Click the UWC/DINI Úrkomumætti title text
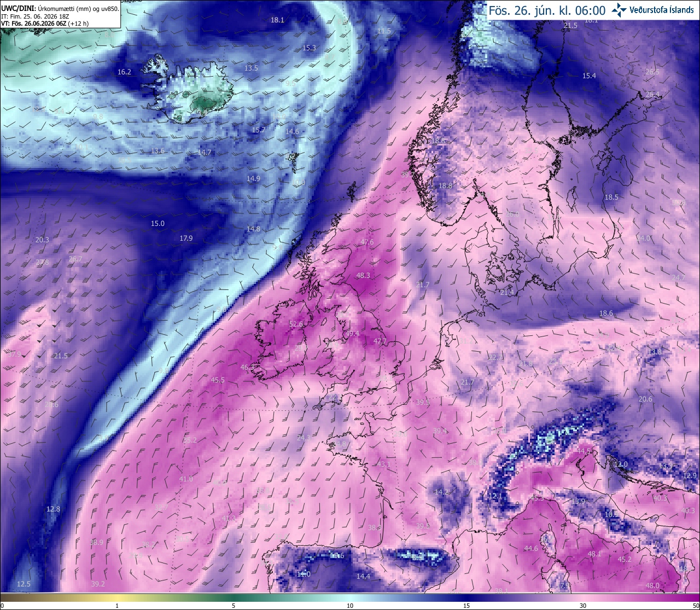 coord(60,9)
